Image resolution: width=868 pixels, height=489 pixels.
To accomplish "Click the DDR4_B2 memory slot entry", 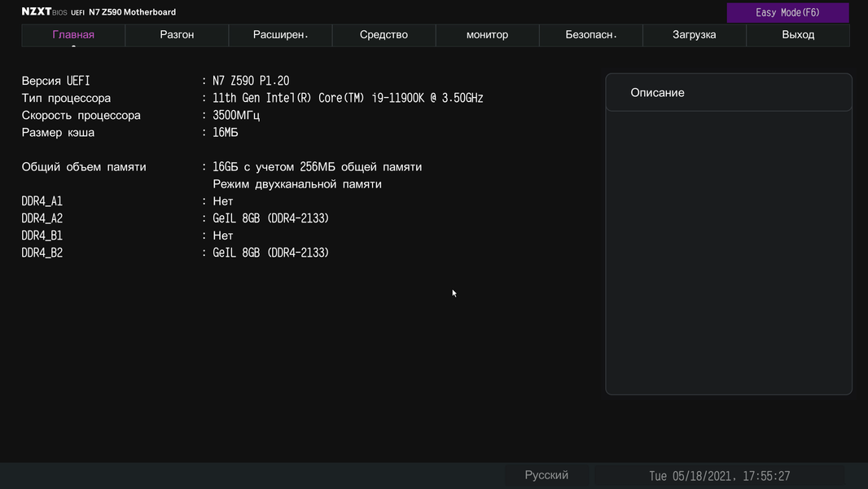I will (42, 253).
